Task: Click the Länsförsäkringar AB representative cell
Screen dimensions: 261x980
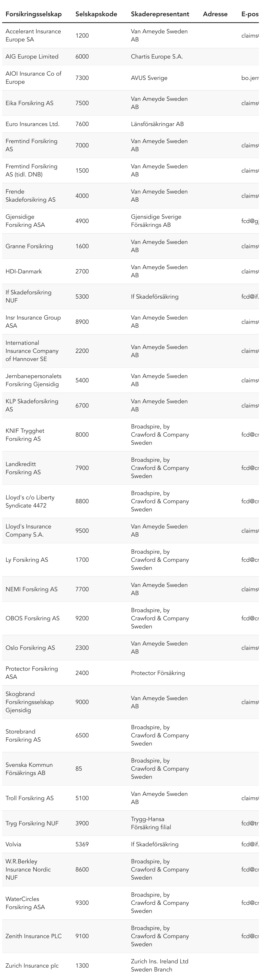Action: coord(157,124)
